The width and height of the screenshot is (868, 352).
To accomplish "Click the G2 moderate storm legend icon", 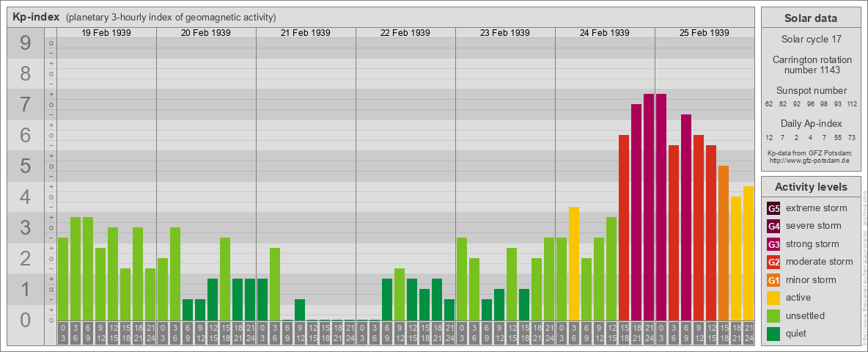I will click(x=773, y=262).
